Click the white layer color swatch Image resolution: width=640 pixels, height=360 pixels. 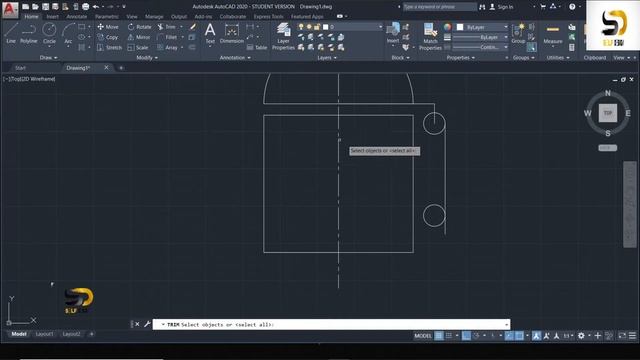325,27
